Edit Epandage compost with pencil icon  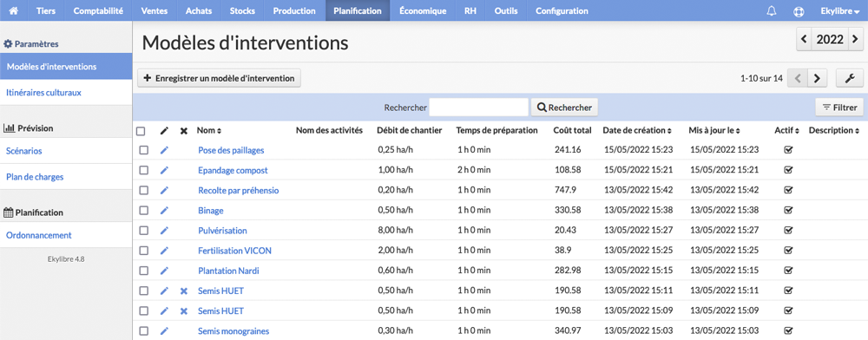click(x=164, y=170)
